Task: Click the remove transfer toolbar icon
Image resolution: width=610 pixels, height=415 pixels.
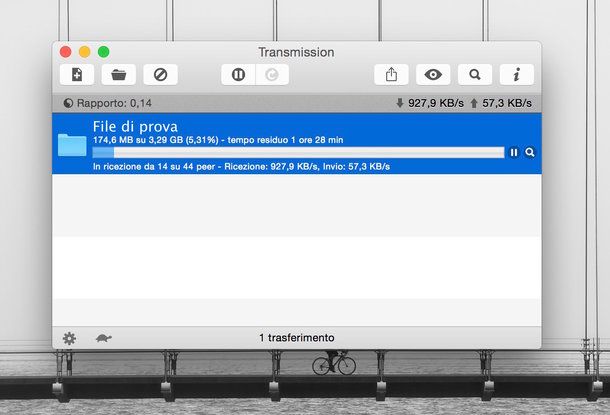Action: [x=160, y=74]
